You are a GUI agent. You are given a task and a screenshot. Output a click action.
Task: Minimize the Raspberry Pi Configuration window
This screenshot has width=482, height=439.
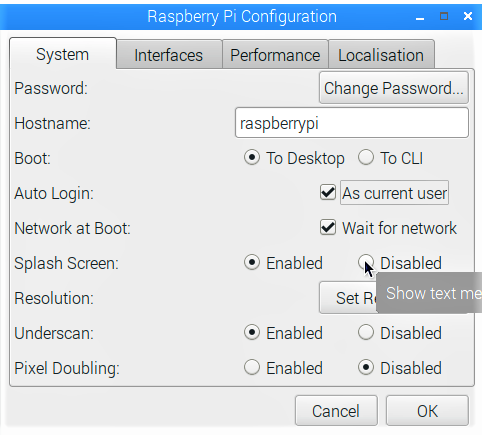tap(420, 17)
